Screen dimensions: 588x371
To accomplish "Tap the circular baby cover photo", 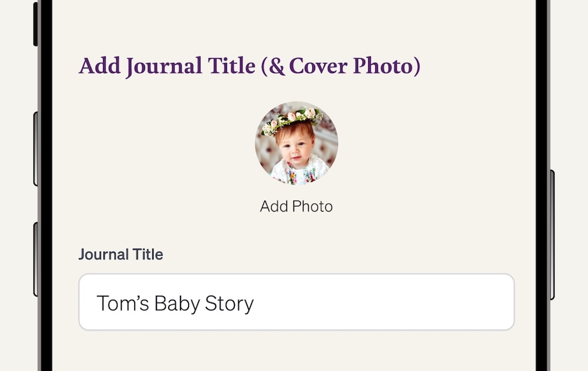I will 296,144.
